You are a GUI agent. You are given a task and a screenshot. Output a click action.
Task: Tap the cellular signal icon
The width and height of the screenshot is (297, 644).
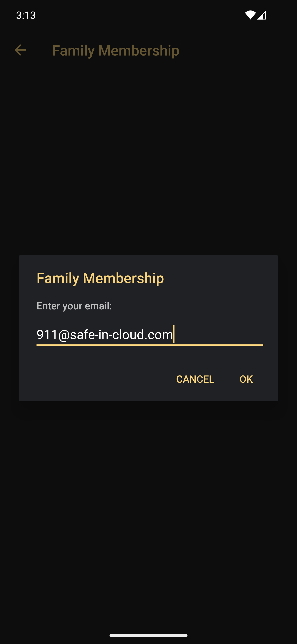[262, 15]
